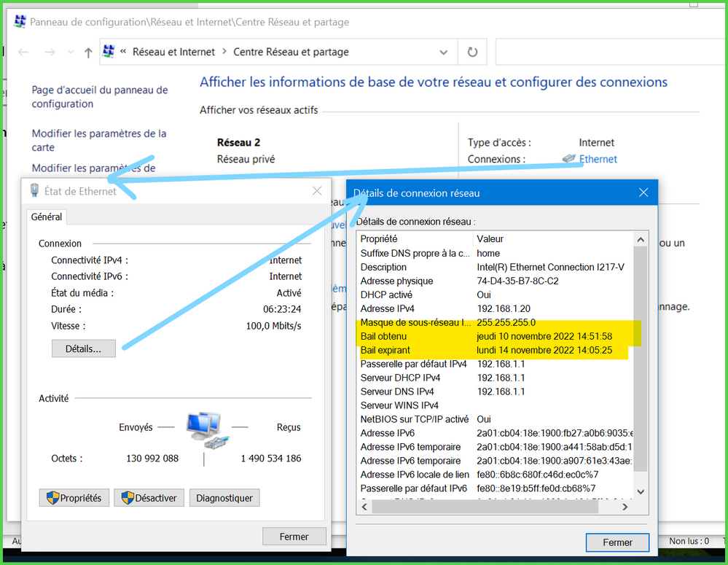Select 'Centre Réseau et partage' breadcrumb
Viewport: 728px width, 565px height.
pos(291,52)
